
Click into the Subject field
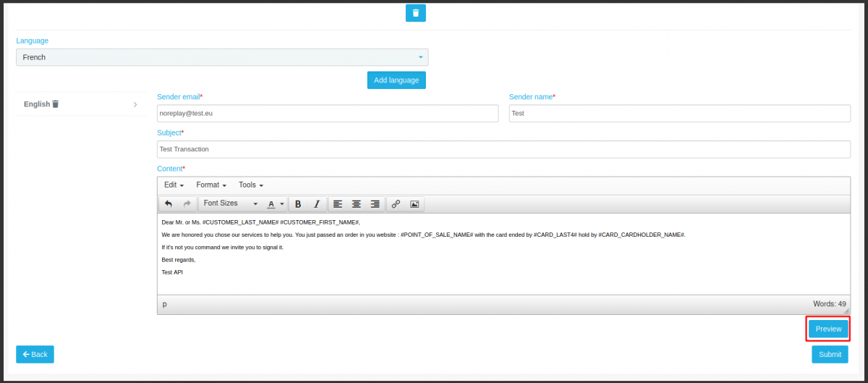(x=503, y=149)
